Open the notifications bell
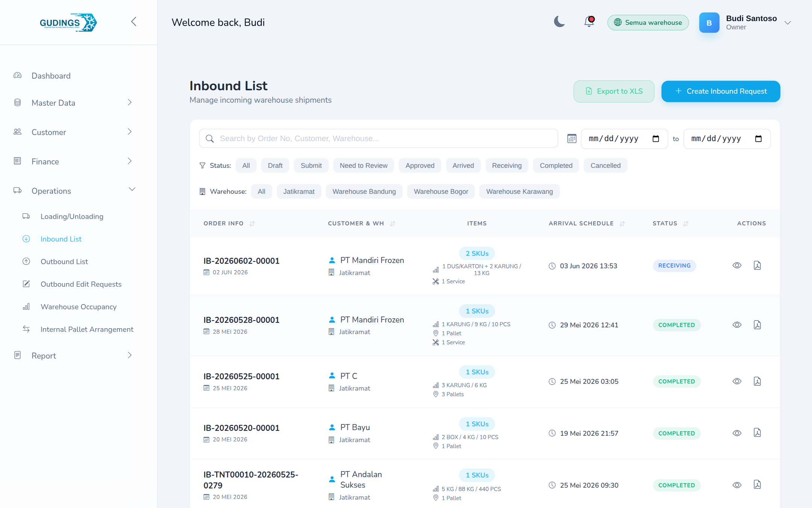The width and height of the screenshot is (812, 508). [589, 22]
